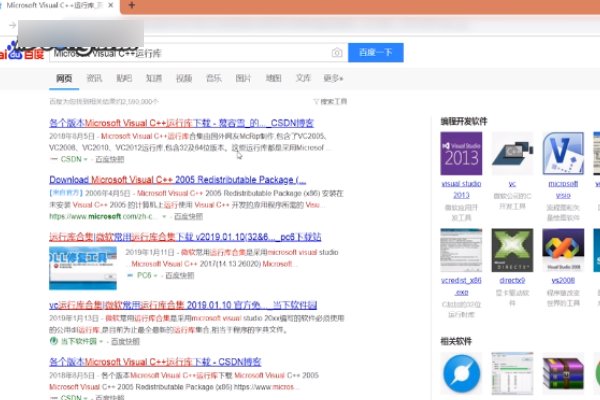Click blue round compass icon under 相关软件
600x400 pixels.
point(461,374)
